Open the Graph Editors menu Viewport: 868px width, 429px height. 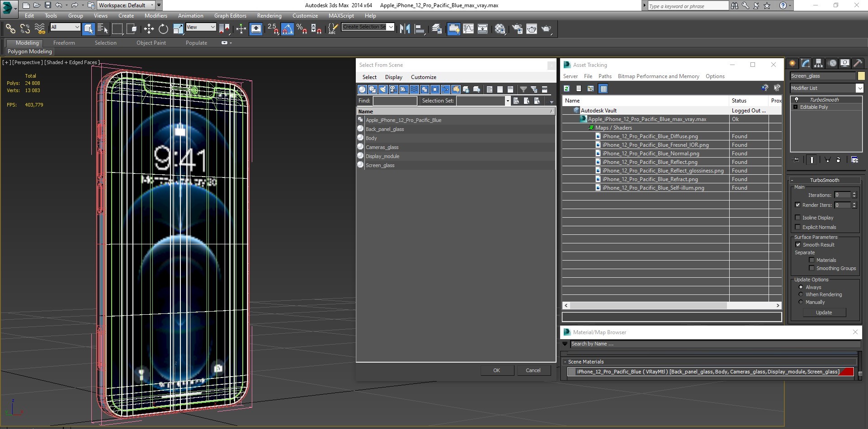(230, 16)
